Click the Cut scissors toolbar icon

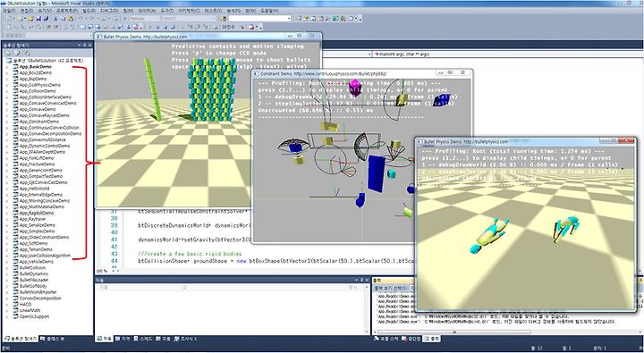point(55,19)
